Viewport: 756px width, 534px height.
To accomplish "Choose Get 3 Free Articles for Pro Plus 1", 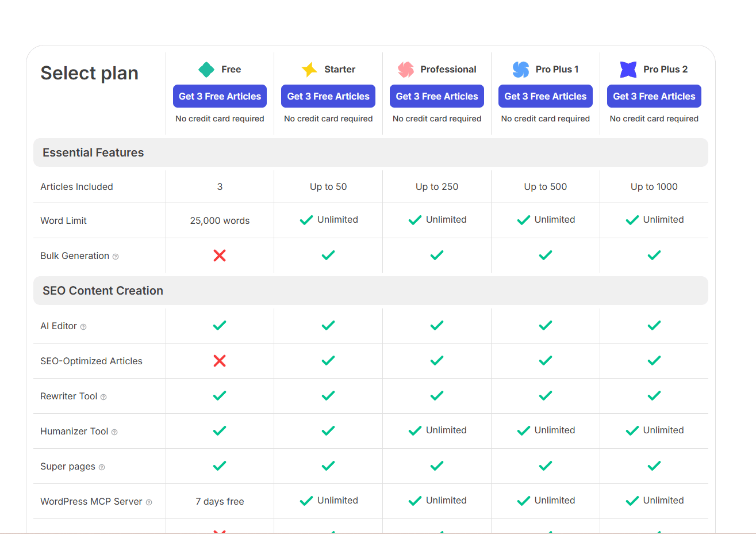I will point(546,96).
